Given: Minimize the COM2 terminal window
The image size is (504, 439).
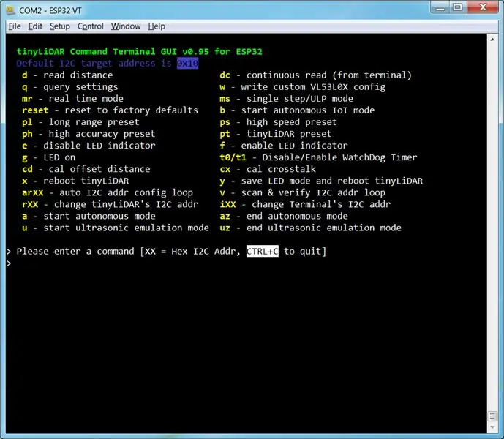Looking at the screenshot, I should pos(440,7).
